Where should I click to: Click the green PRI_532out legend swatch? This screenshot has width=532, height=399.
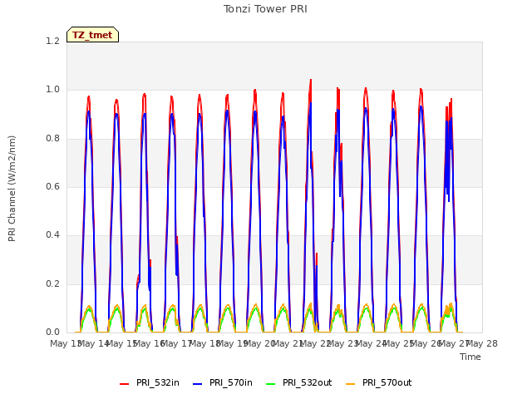271,384
